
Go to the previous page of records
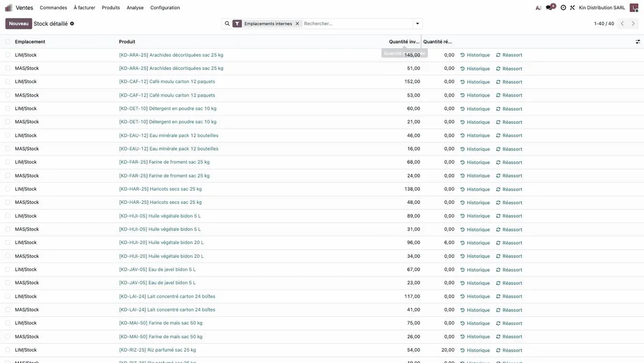click(623, 24)
